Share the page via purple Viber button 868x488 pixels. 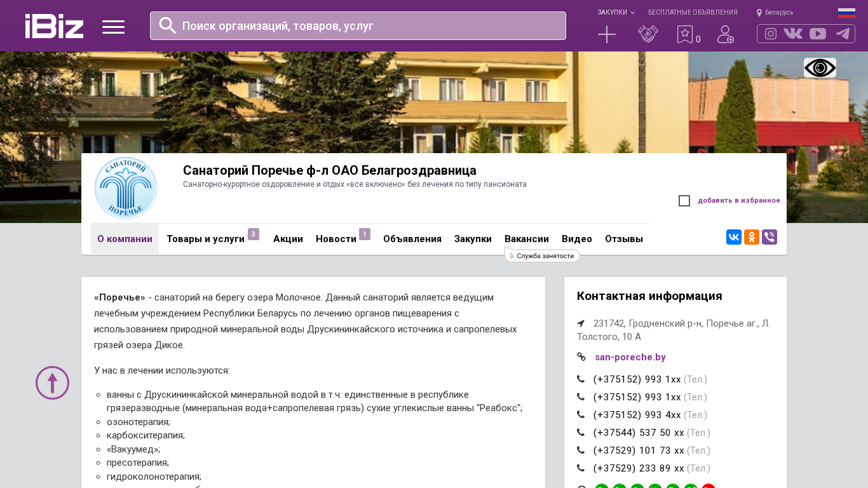(770, 237)
